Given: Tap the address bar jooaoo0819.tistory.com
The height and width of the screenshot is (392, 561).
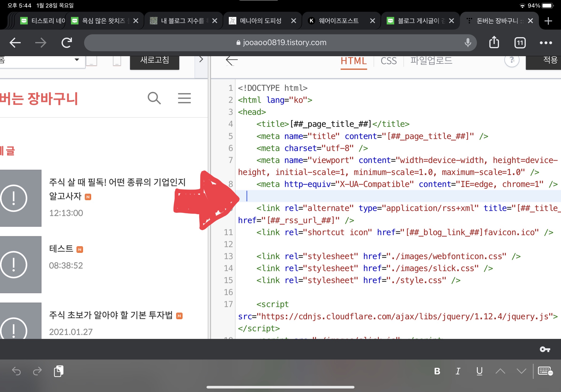Looking at the screenshot, I should [x=280, y=43].
